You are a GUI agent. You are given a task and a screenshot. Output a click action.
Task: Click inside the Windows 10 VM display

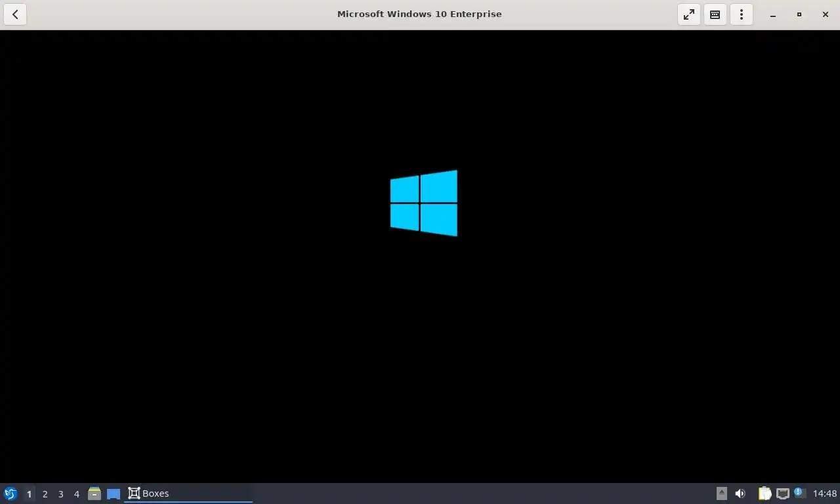pos(420,256)
